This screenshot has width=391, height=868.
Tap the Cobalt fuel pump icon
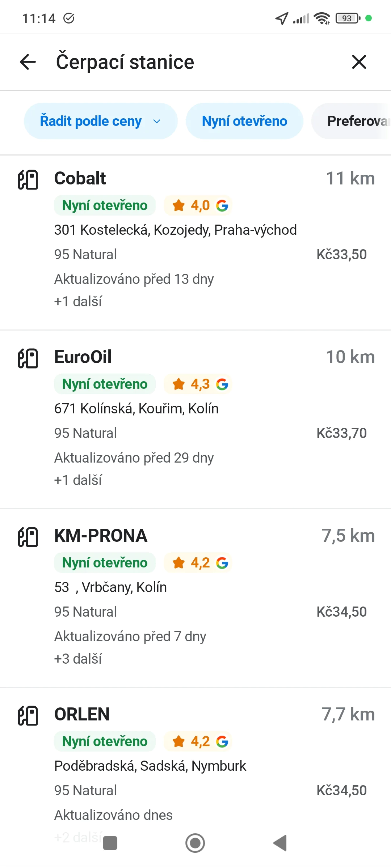coord(28,180)
